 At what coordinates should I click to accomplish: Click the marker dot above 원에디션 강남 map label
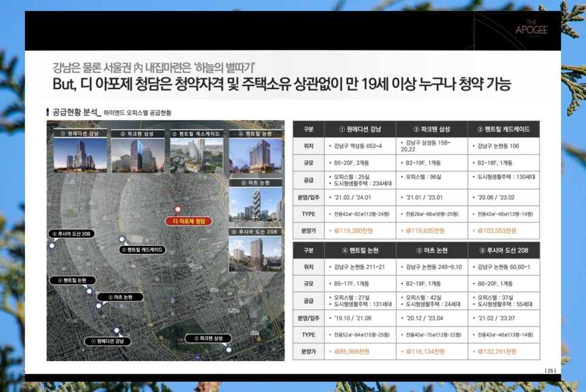pyautogui.click(x=116, y=330)
